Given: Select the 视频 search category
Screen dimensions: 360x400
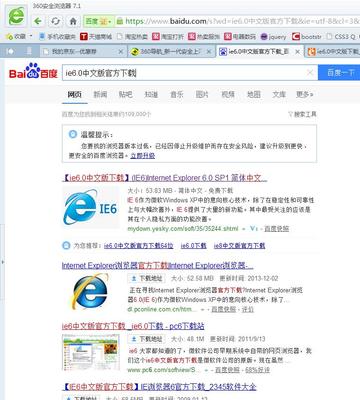Looking at the screenshot, I should [228, 94].
